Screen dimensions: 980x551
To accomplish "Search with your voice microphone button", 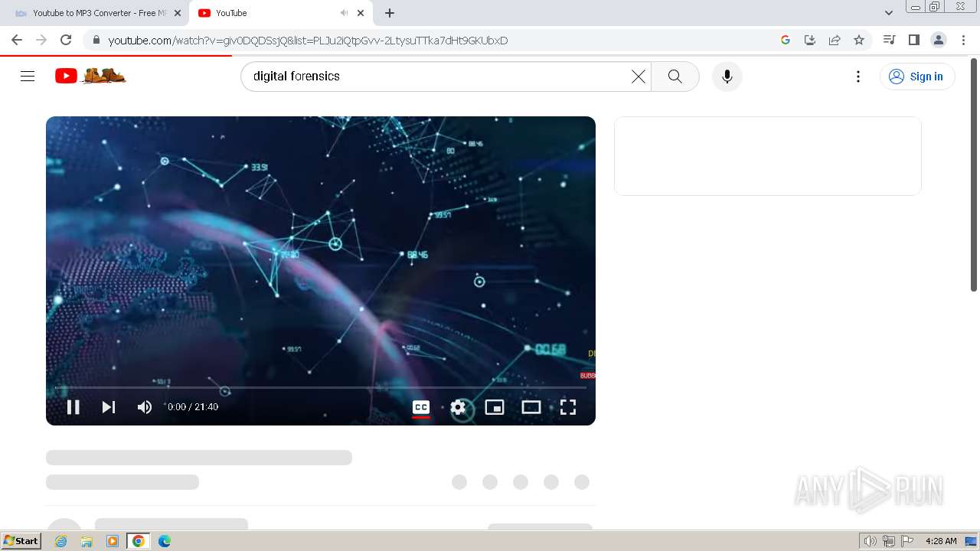I will click(x=727, y=77).
